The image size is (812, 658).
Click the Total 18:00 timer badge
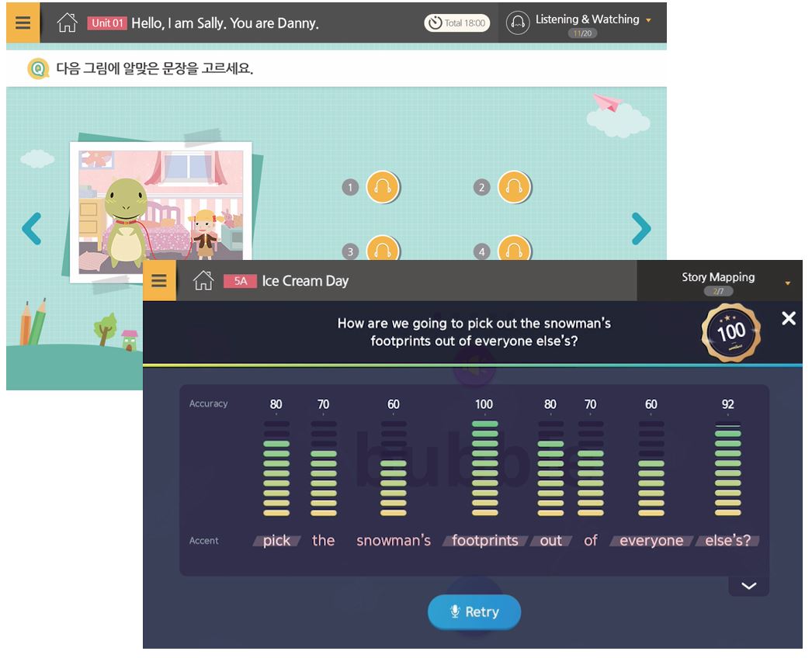tap(456, 23)
